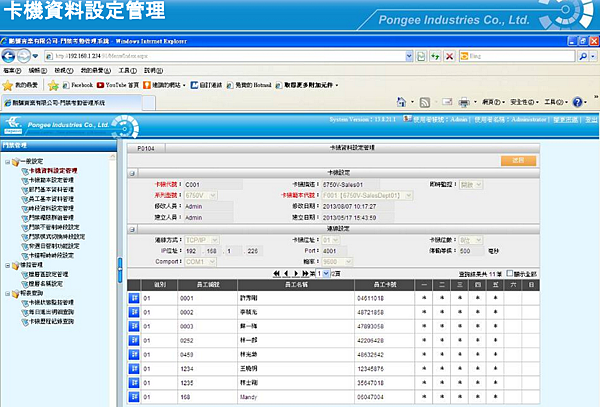Image resolution: width=600 pixels, height=407 pixels.
Task: Open the COM1 Comport dropdown
Action: [x=201, y=262]
